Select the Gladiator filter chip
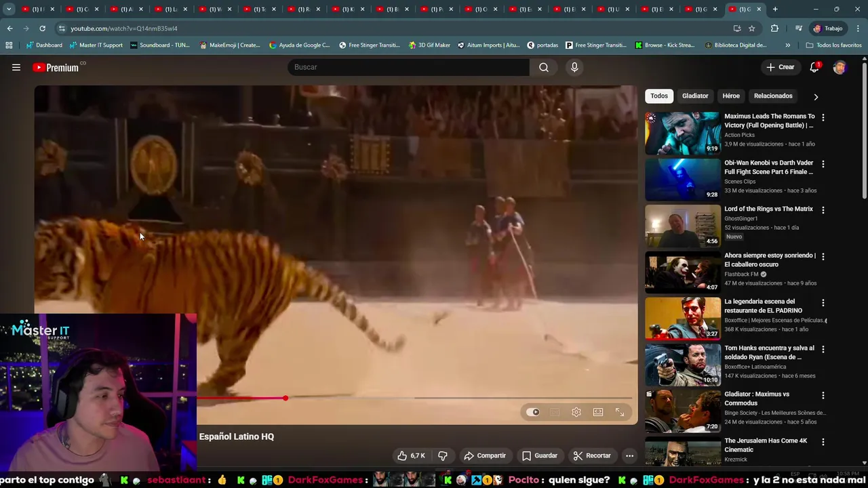Screen dimensions: 868x488 click(695, 96)
